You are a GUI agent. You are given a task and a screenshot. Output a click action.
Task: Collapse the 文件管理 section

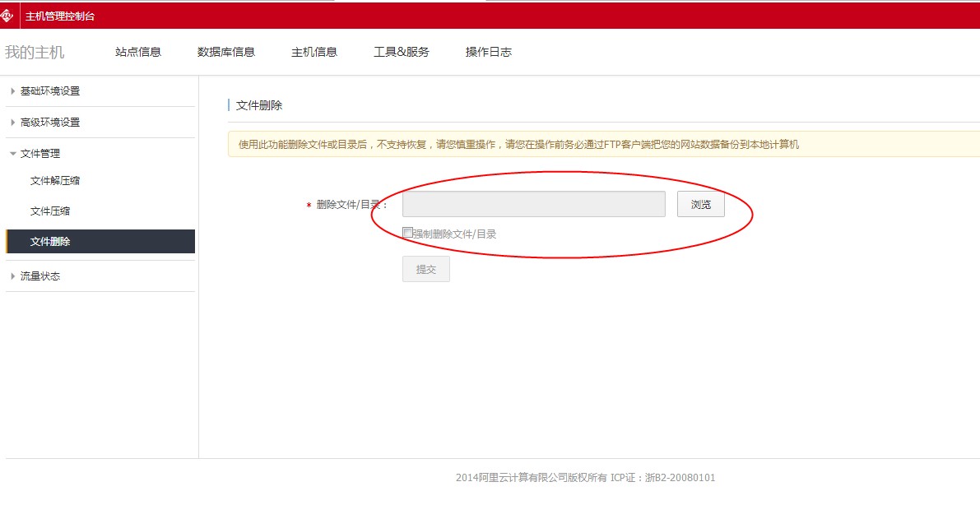pyautogui.click(x=40, y=154)
